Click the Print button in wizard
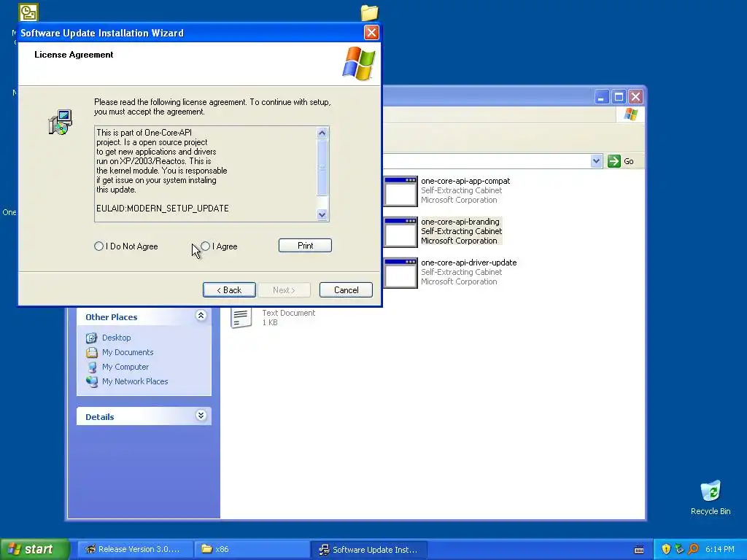 point(305,245)
